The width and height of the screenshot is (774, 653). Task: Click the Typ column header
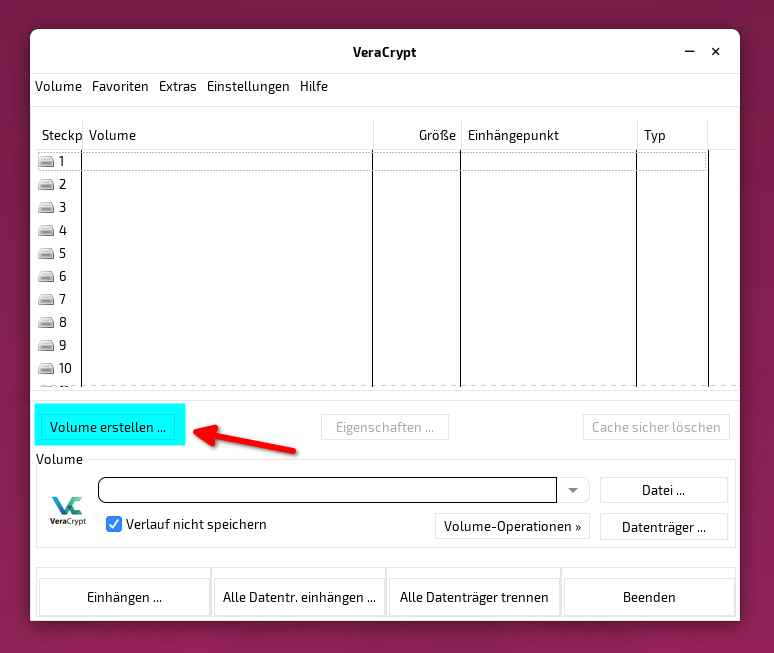pyautogui.click(x=672, y=135)
